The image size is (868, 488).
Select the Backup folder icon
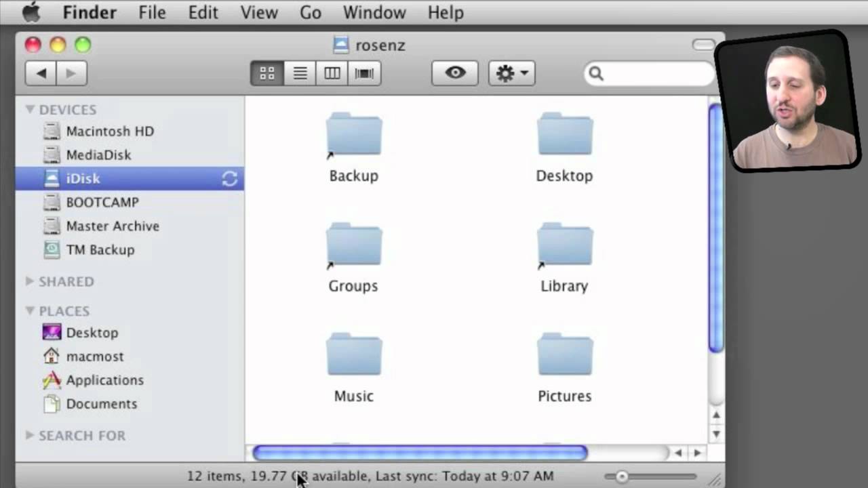coord(354,136)
